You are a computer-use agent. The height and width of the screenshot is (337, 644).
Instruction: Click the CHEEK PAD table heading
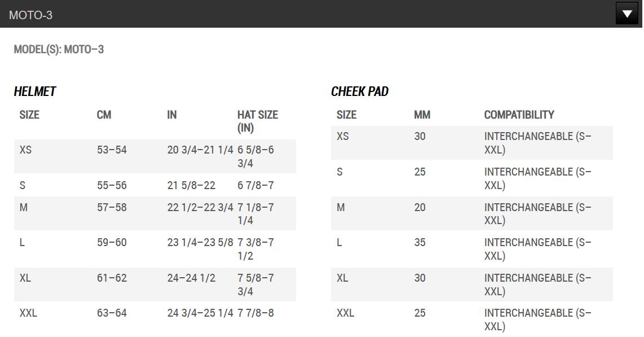[360, 91]
